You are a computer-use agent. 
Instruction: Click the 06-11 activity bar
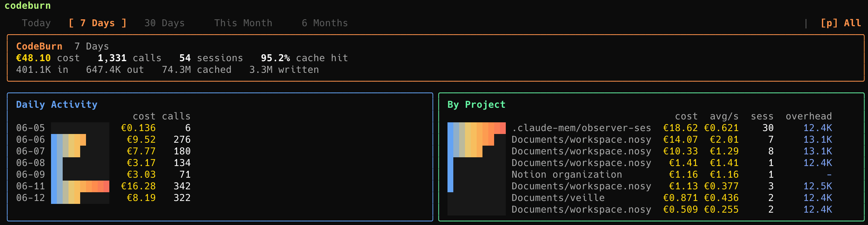coord(80,186)
